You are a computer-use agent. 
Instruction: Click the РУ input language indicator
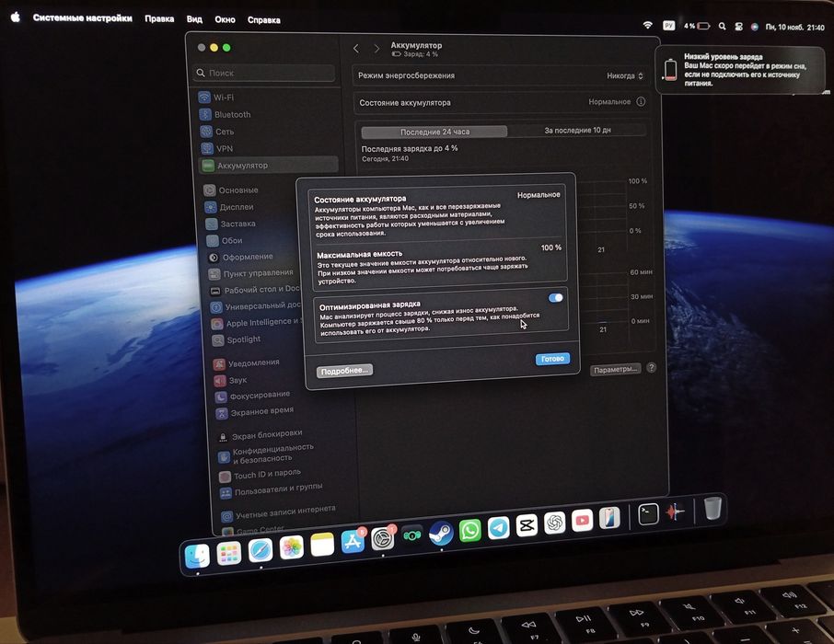click(668, 26)
